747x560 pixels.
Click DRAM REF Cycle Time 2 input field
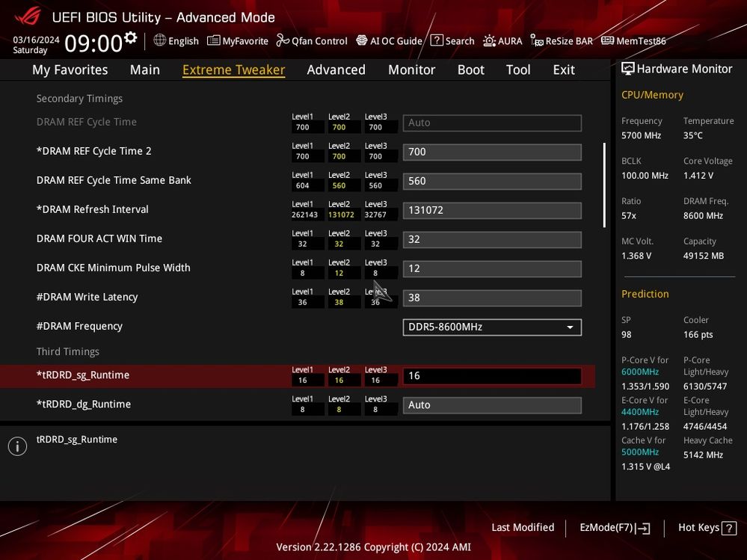[x=492, y=152]
